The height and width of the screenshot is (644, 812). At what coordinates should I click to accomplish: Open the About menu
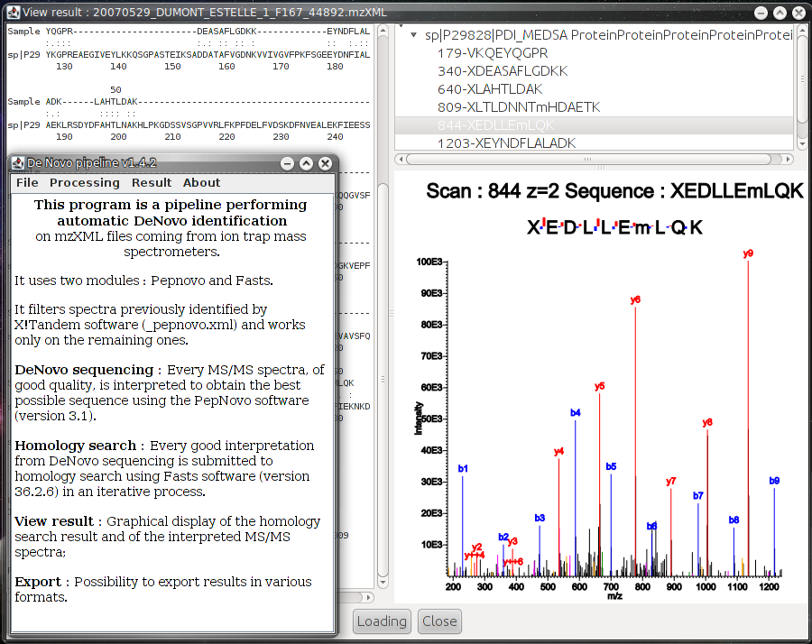pyautogui.click(x=202, y=182)
